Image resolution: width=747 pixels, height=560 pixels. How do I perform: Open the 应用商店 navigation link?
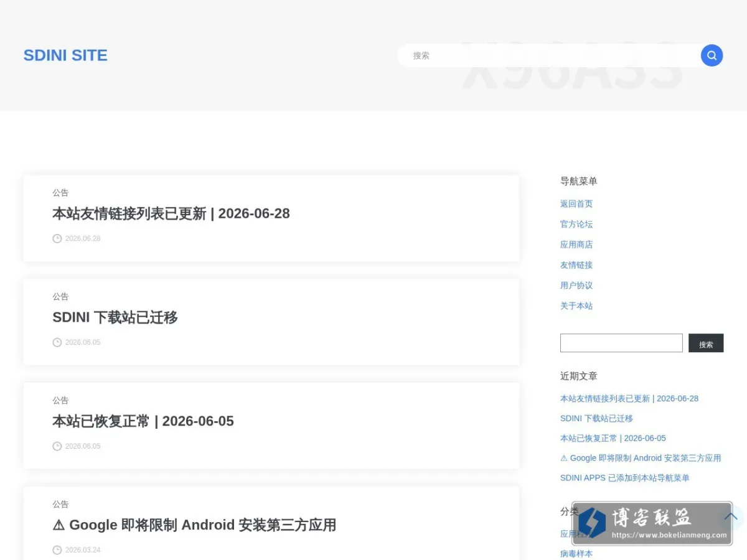[x=576, y=245]
